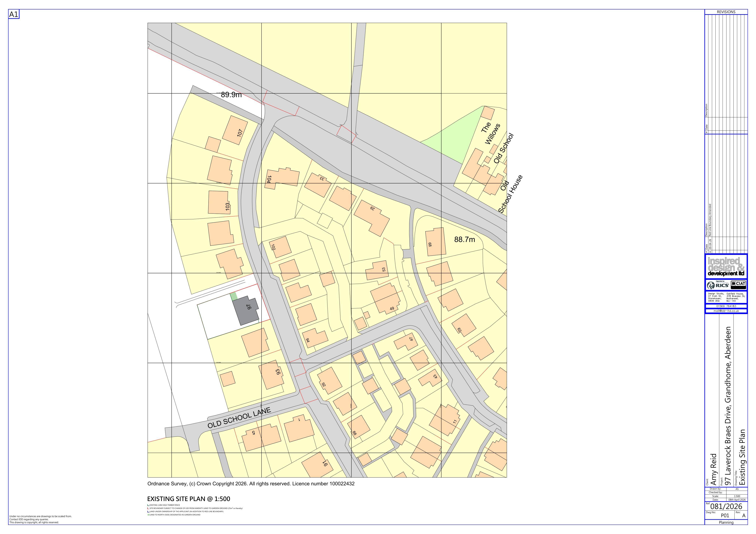Click the EXISTING SITE PLAN @ 1:500 heading
The image size is (756, 534).
189,499
